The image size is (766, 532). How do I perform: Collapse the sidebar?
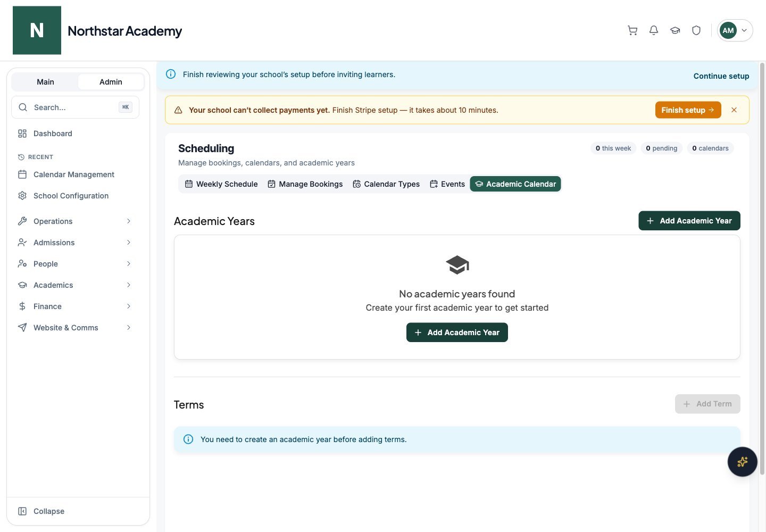point(41,511)
